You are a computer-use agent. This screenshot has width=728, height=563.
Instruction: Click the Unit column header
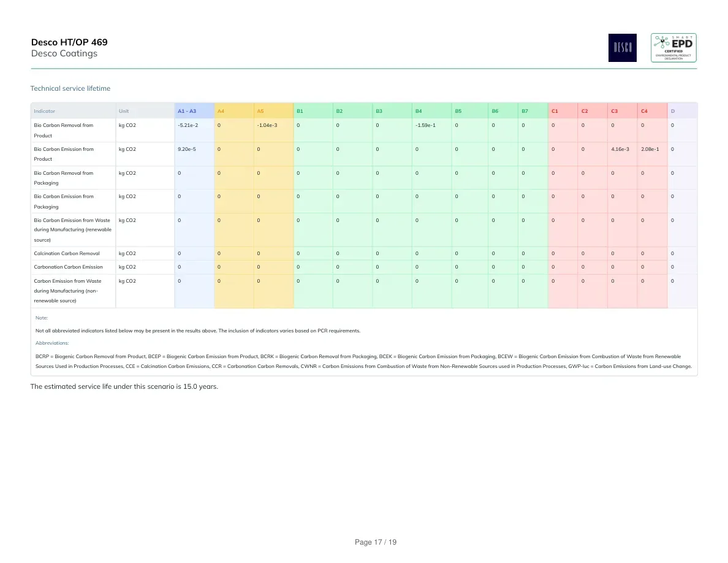coord(124,111)
